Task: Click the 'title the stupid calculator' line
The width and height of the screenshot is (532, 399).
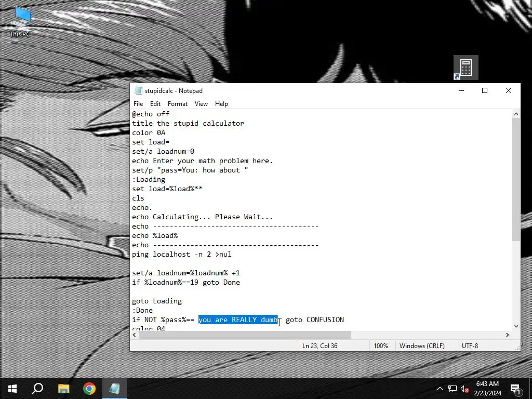Action: tap(188, 124)
